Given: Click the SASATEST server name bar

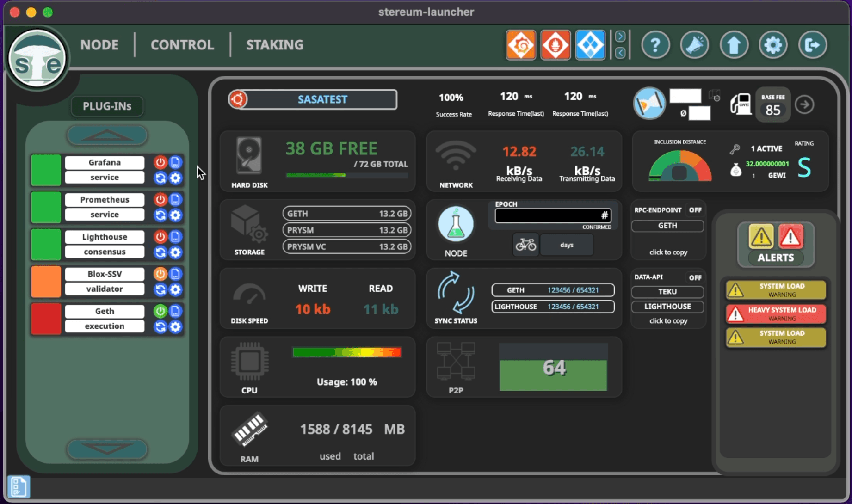Looking at the screenshot, I should coord(322,99).
